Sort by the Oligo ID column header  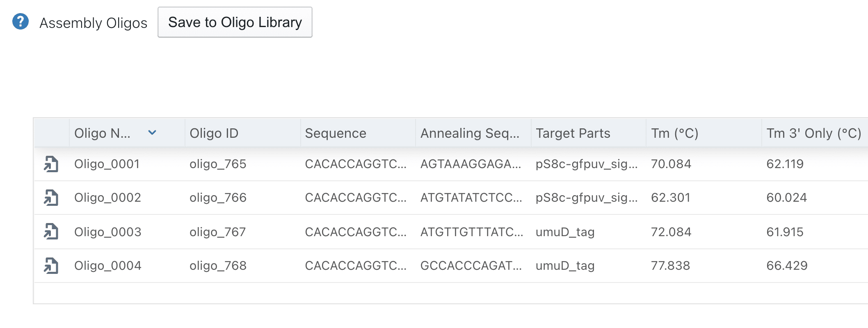click(x=214, y=133)
